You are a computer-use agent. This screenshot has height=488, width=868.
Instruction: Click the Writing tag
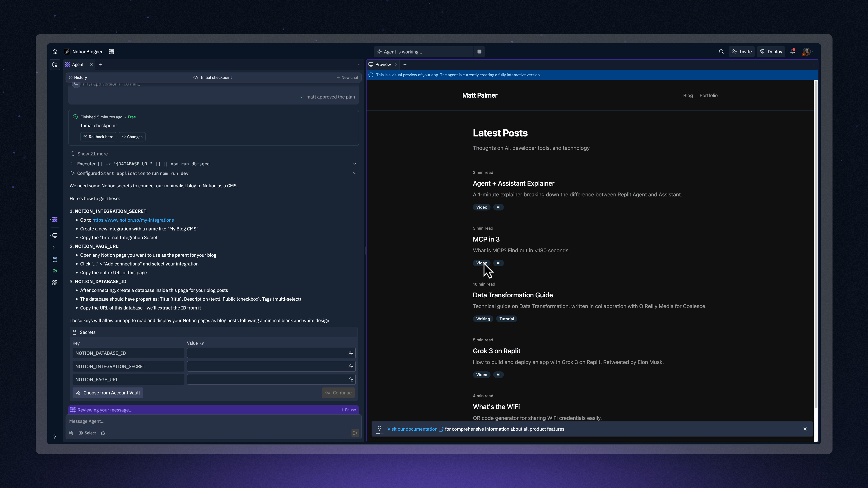click(x=483, y=319)
